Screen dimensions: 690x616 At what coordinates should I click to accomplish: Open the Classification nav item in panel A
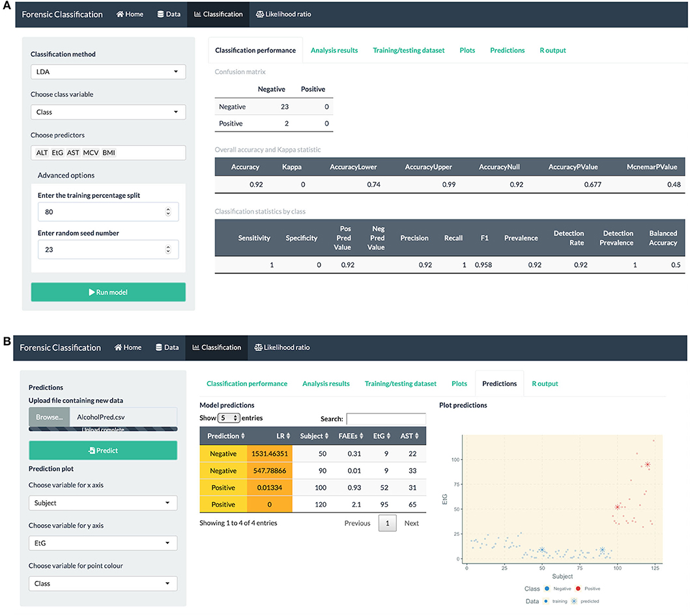pos(218,14)
